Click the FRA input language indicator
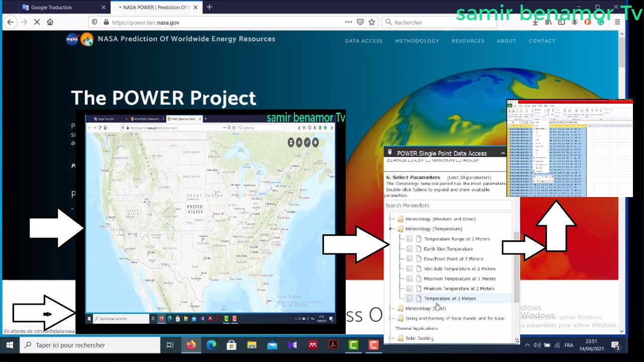 [569, 345]
